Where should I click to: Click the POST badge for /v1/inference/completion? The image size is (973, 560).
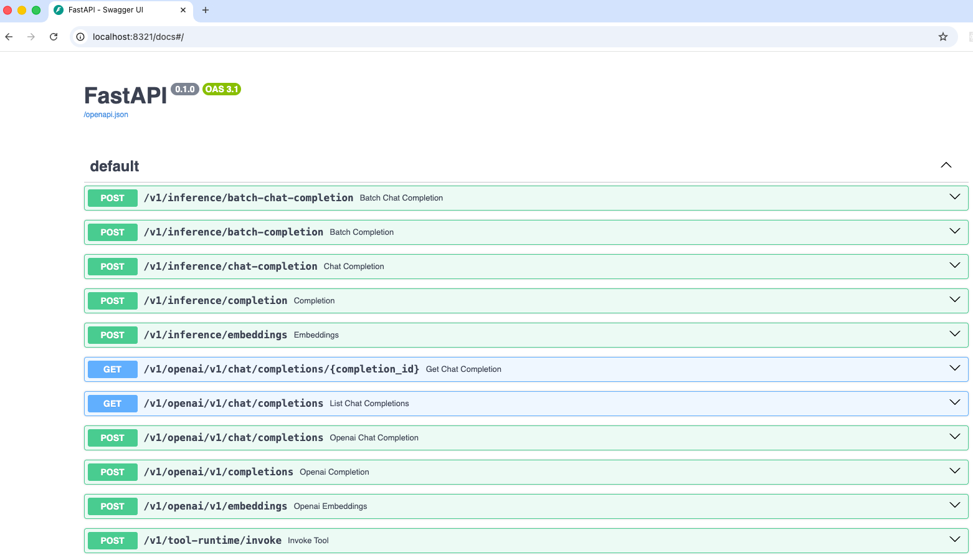(112, 301)
